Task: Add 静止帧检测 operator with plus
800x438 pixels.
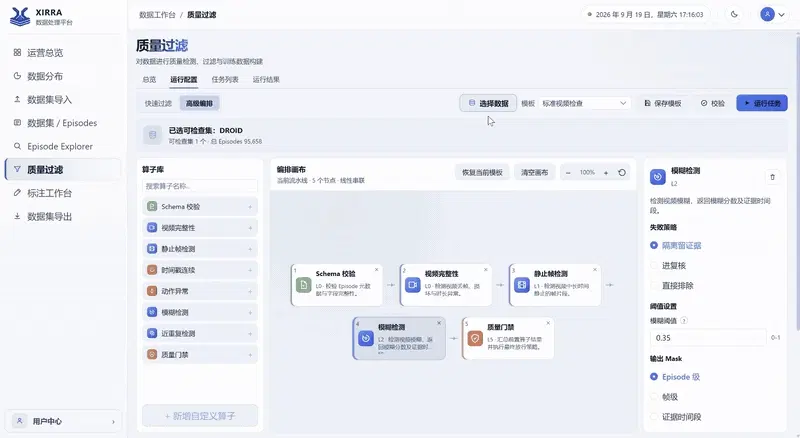Action: point(250,249)
